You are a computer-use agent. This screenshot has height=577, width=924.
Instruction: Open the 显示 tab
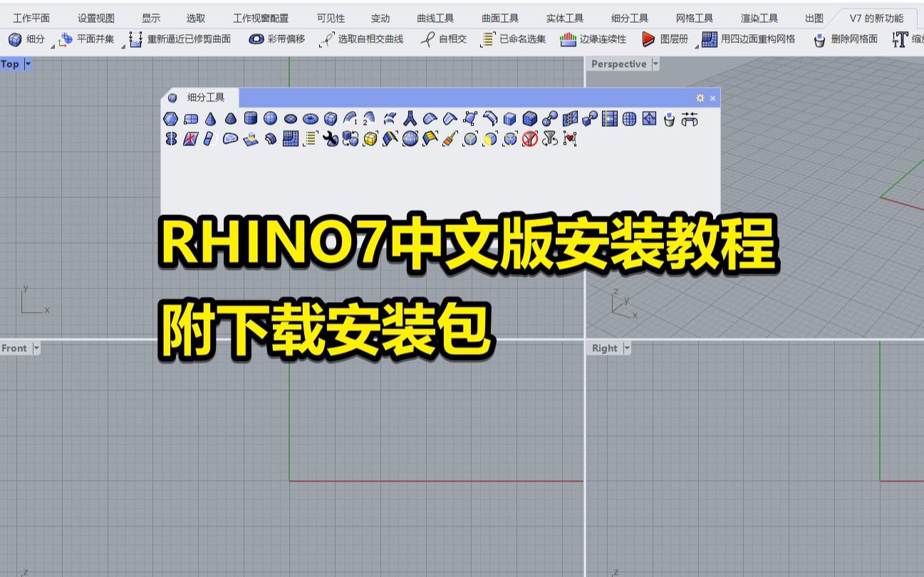pos(151,19)
